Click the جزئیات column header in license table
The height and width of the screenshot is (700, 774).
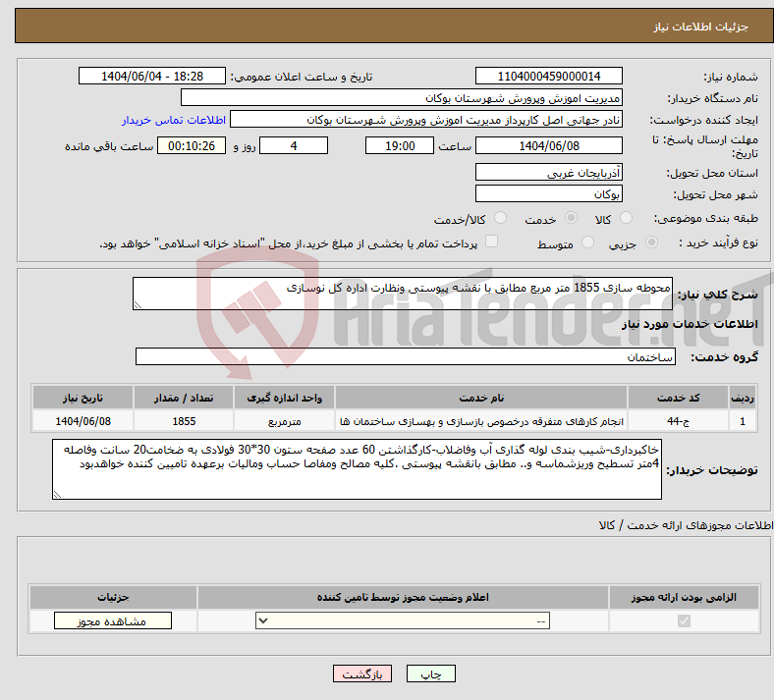(113, 597)
